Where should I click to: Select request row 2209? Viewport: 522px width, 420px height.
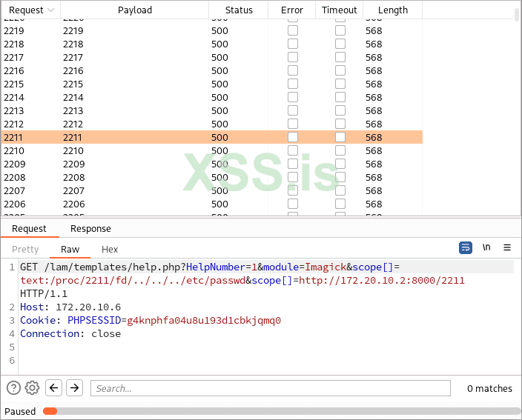point(212,164)
